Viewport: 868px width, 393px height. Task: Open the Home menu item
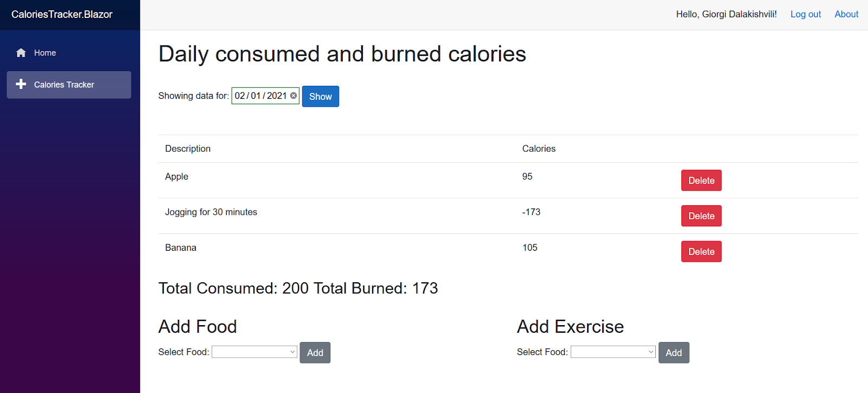(45, 53)
